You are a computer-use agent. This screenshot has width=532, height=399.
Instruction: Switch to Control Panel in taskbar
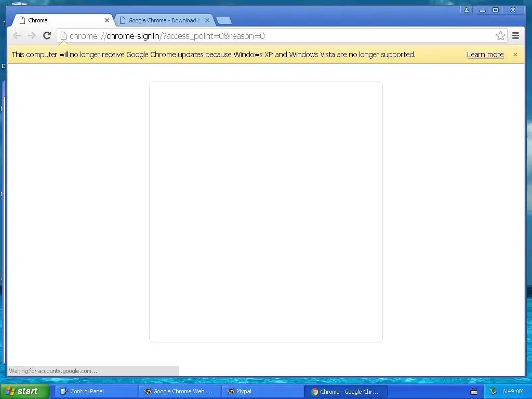point(96,391)
